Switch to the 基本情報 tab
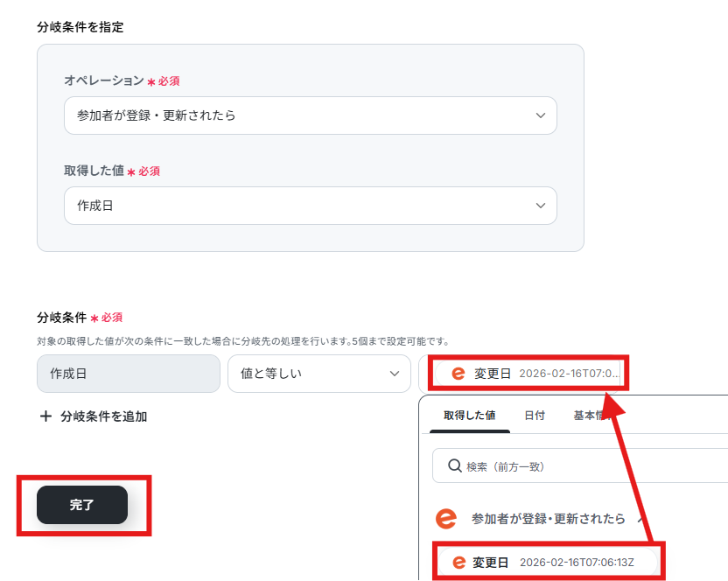Image resolution: width=728 pixels, height=581 pixels. tap(592, 416)
